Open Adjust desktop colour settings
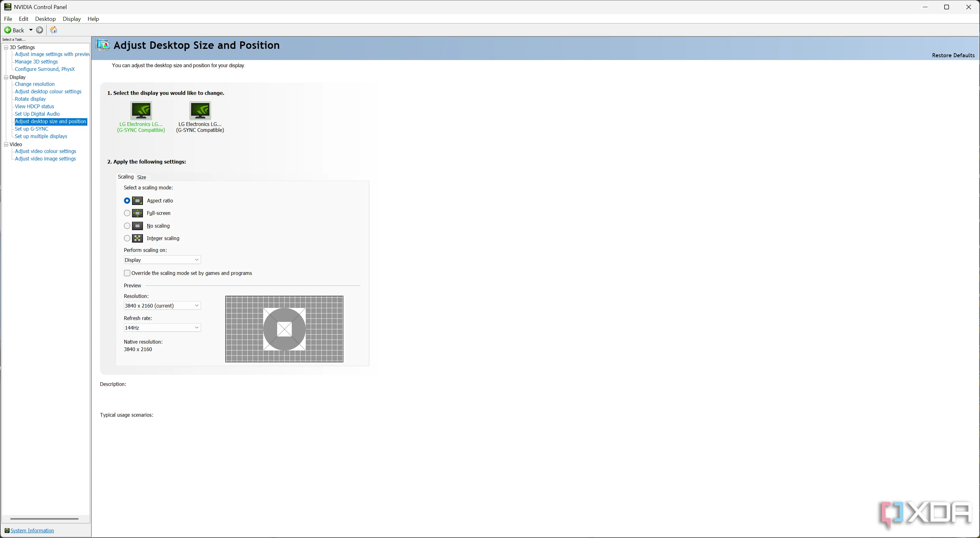The height and width of the screenshot is (538, 980). [48, 91]
